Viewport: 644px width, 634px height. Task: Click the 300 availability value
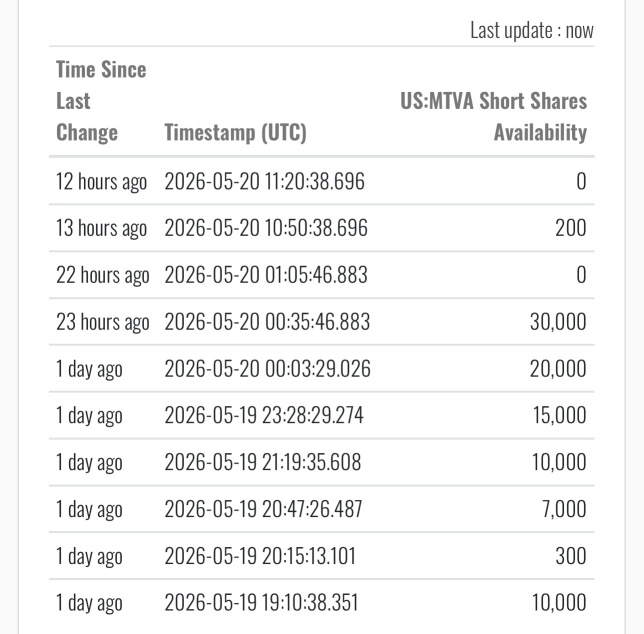click(x=571, y=556)
